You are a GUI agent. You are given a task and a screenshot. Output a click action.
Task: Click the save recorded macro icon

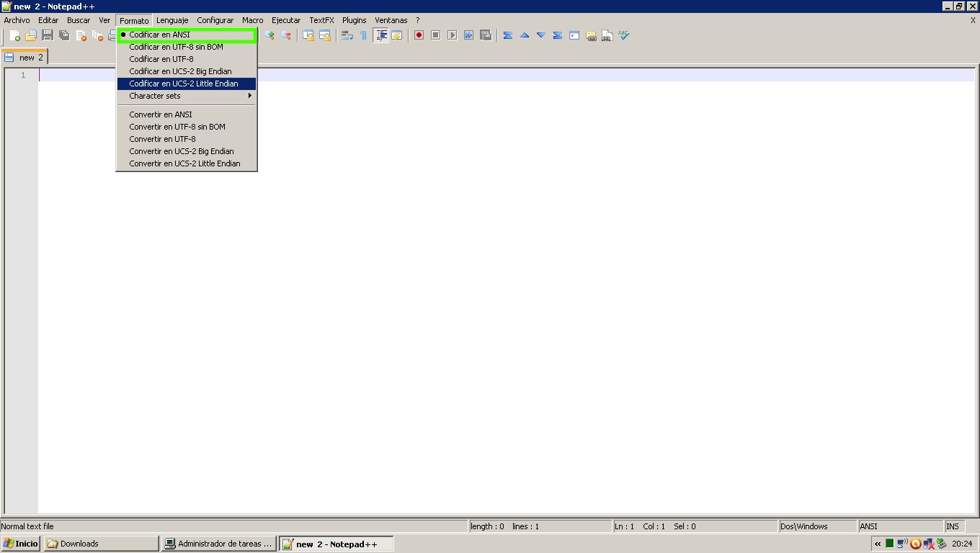tap(485, 35)
